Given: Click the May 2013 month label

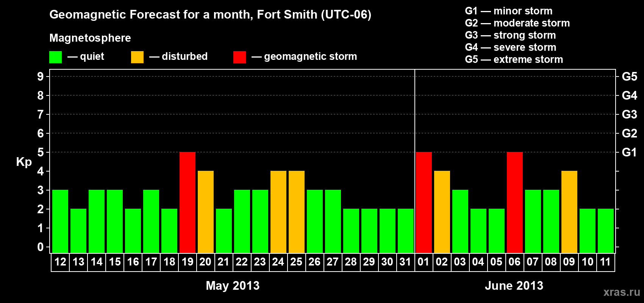Looking at the screenshot, I should 233,286.
